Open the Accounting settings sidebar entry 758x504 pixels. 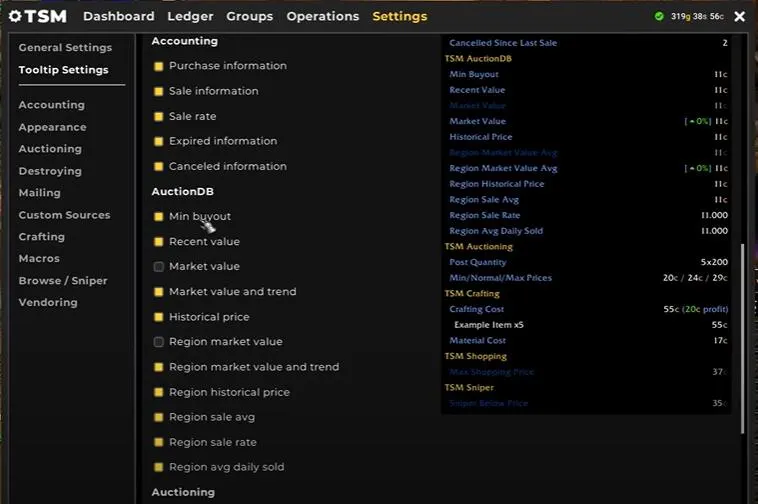tap(52, 105)
